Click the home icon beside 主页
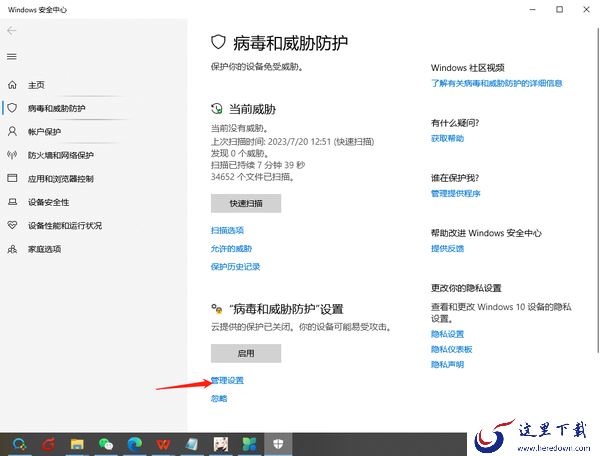600x456 pixels. pyautogui.click(x=12, y=85)
